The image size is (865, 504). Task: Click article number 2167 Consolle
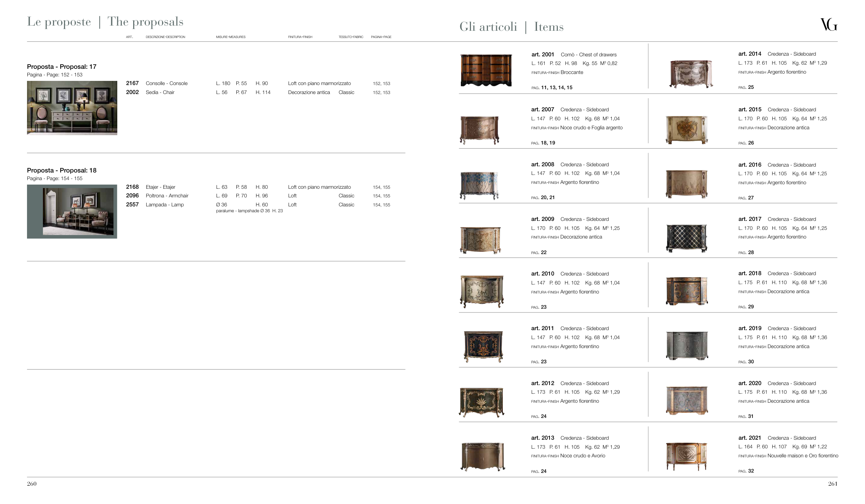(x=132, y=83)
